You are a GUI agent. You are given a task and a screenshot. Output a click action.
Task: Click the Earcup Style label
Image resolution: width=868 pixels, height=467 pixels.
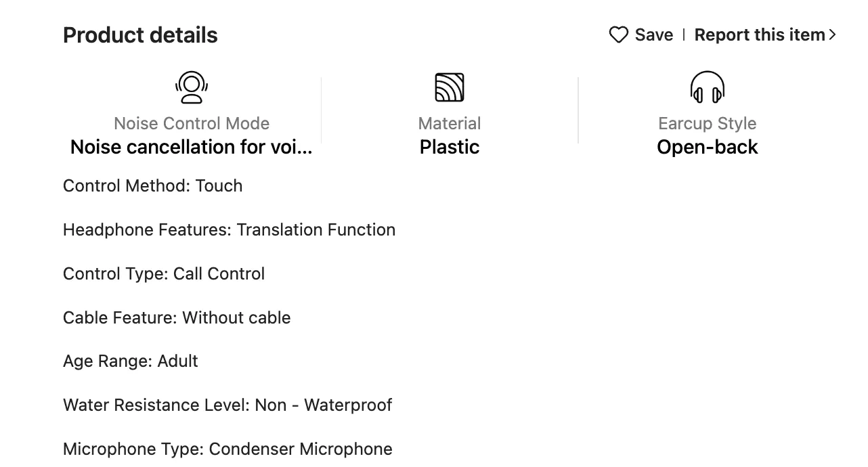coord(708,123)
